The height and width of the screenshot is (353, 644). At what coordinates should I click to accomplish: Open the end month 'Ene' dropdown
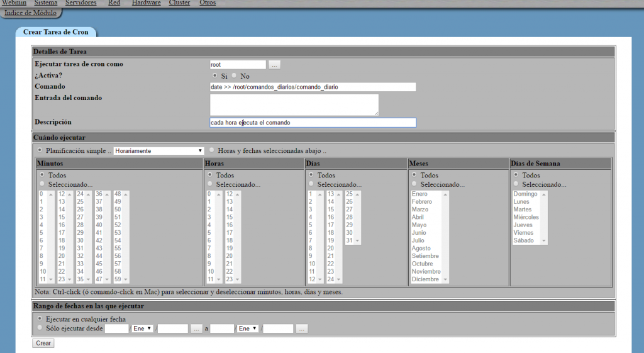(248, 328)
